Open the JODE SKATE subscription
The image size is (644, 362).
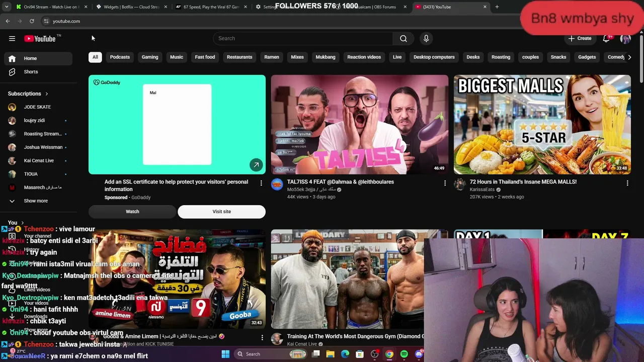(38, 107)
